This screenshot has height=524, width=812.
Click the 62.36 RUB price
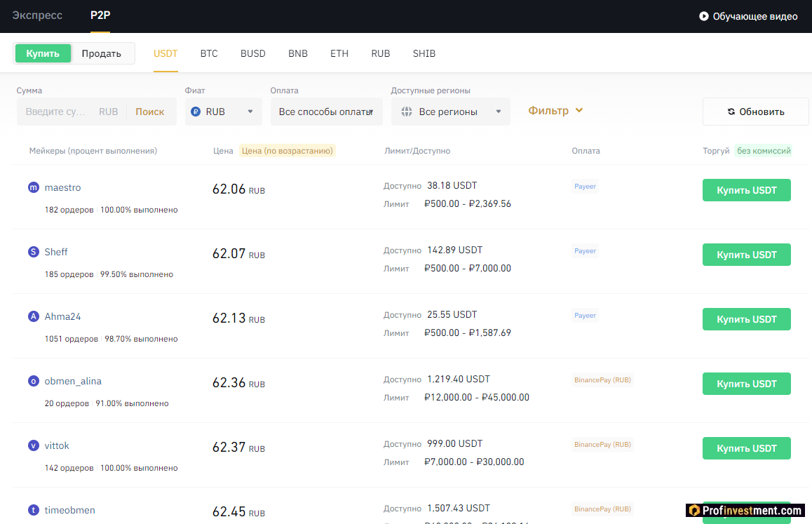click(x=238, y=382)
